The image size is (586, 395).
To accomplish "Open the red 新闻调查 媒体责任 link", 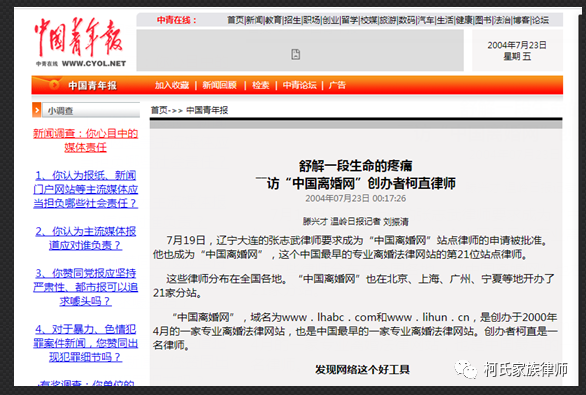I will 86,141.
